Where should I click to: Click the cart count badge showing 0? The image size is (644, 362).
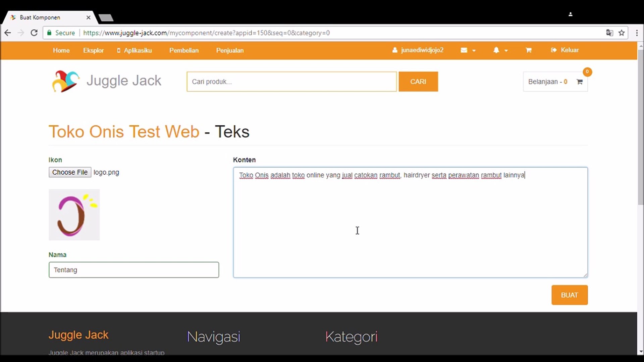point(587,72)
